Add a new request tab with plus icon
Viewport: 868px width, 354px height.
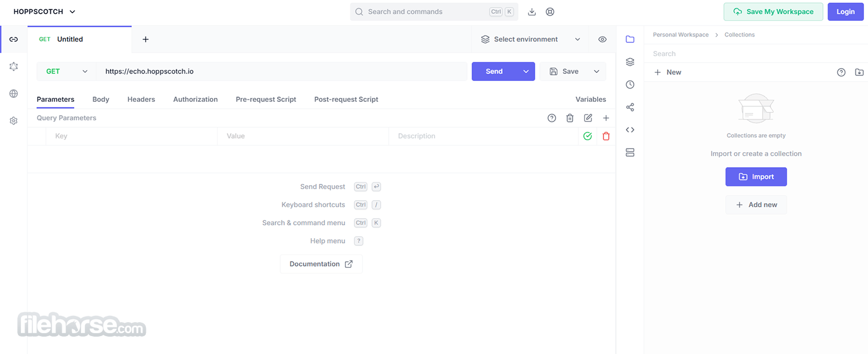point(146,39)
